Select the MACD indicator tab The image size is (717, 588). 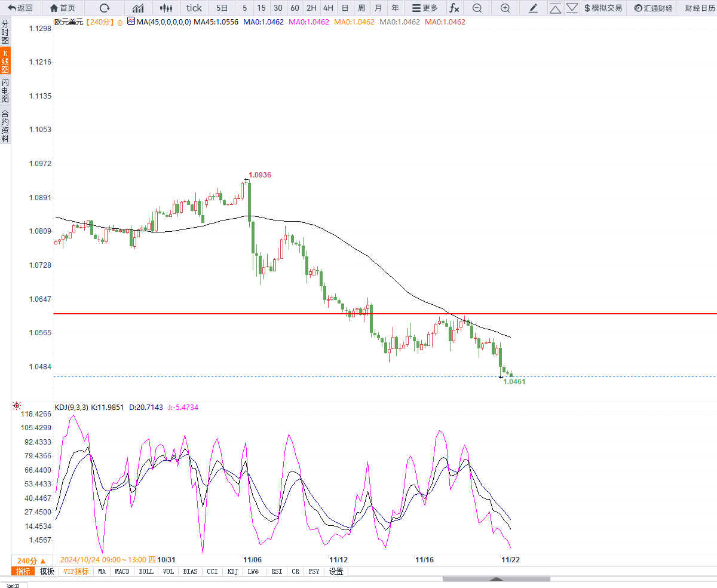point(122,571)
